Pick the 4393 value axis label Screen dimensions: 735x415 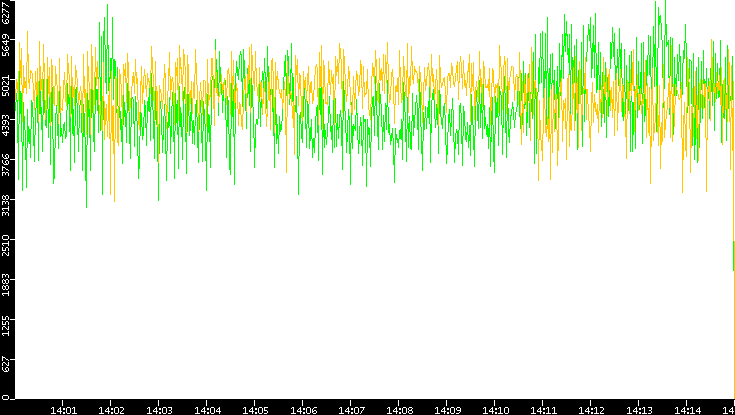click(x=6, y=125)
